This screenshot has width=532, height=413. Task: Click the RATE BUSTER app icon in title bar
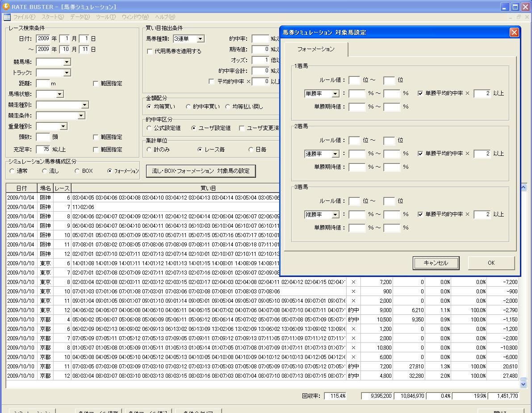pyautogui.click(x=6, y=6)
